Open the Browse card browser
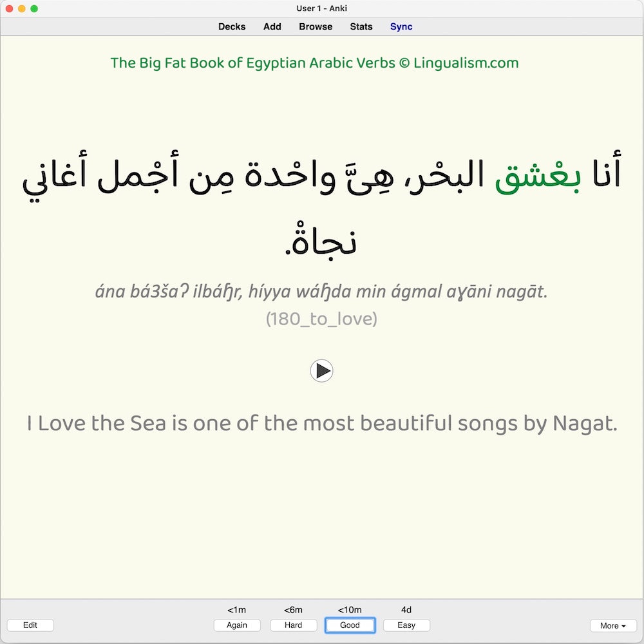This screenshot has width=644, height=644. pos(315,26)
